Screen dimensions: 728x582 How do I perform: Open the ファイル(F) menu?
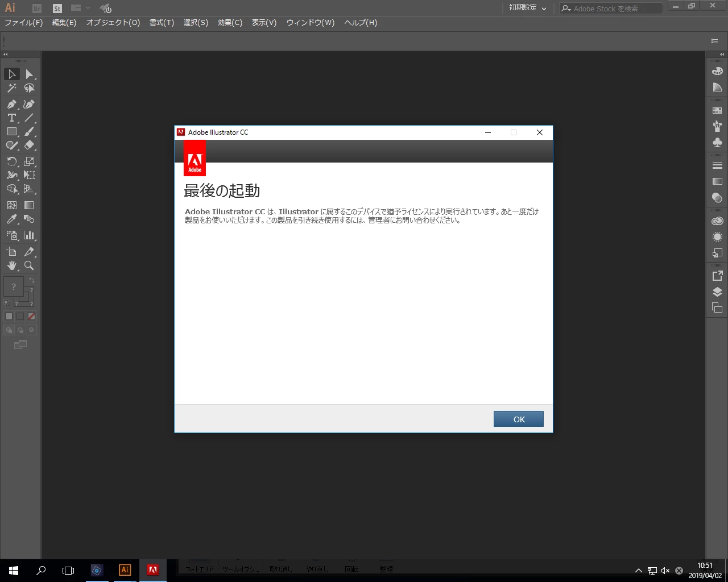click(x=23, y=23)
